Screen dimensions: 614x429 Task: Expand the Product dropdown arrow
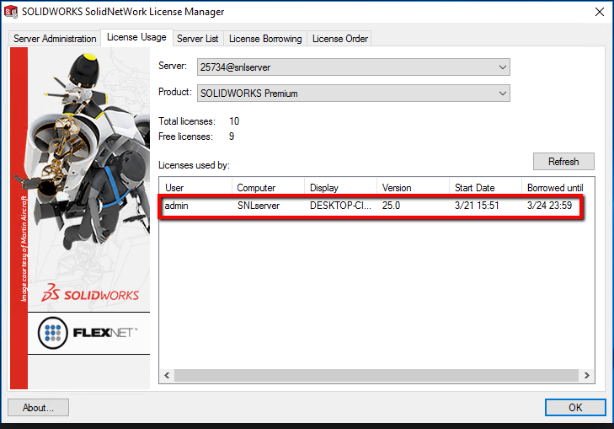click(502, 94)
